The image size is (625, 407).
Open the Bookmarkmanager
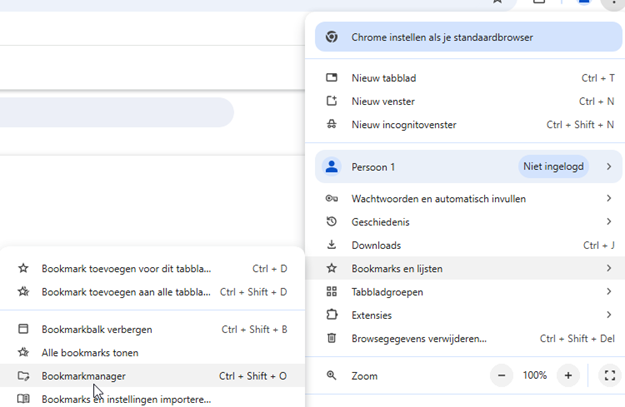click(x=153, y=376)
